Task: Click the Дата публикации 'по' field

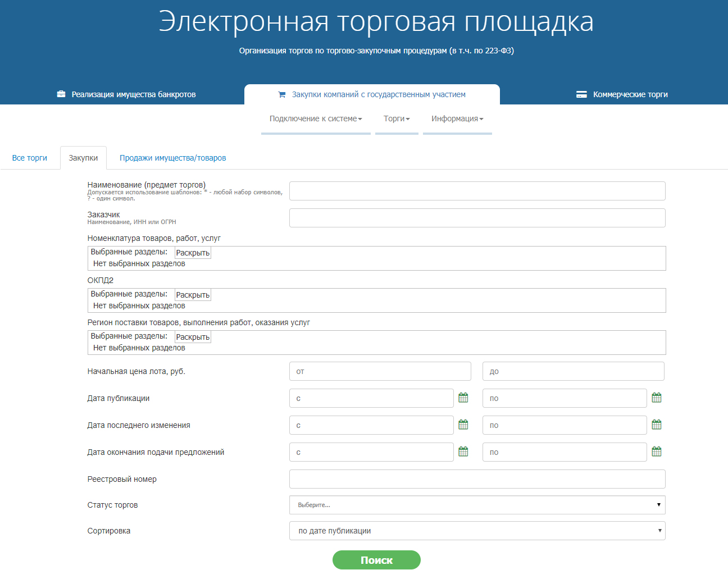Action: point(565,398)
